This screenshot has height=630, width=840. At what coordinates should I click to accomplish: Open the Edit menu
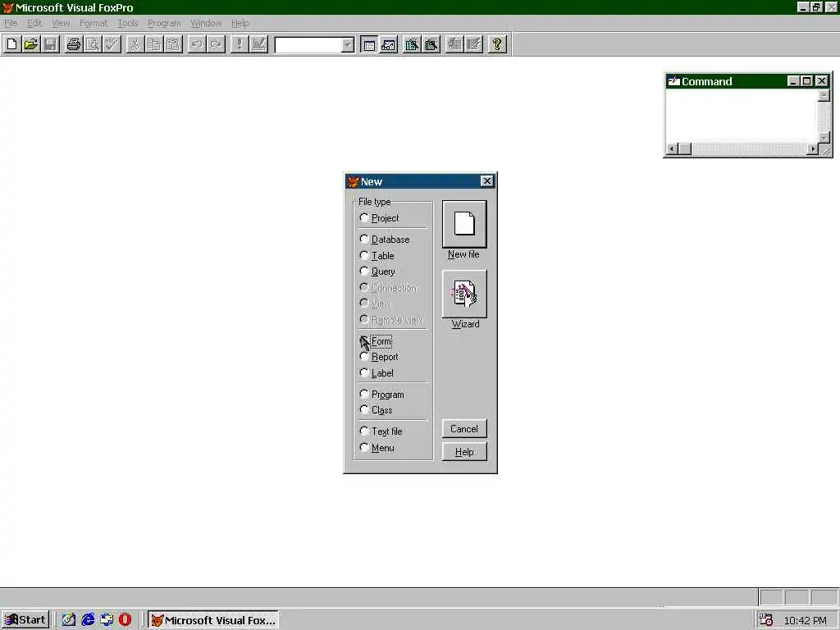34,23
